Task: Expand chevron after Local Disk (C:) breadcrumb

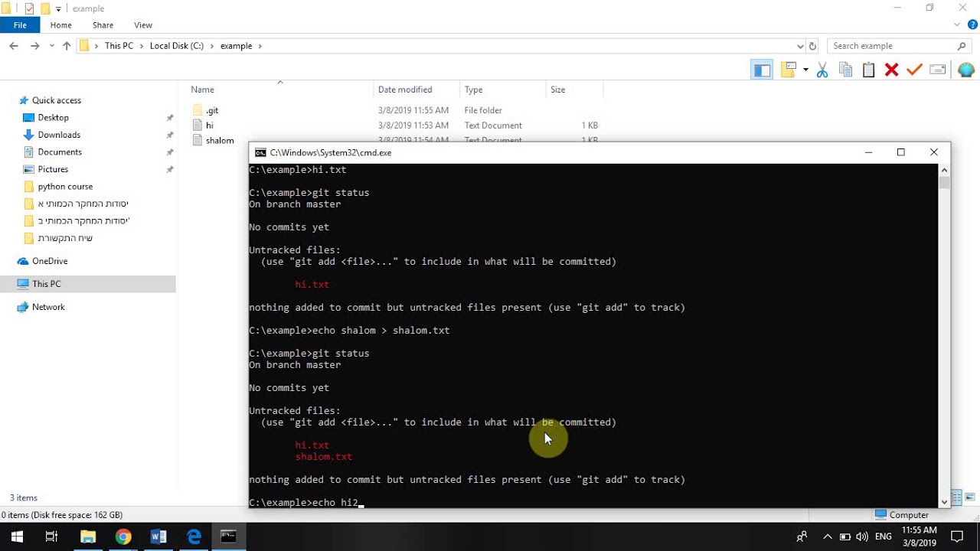Action: point(212,46)
